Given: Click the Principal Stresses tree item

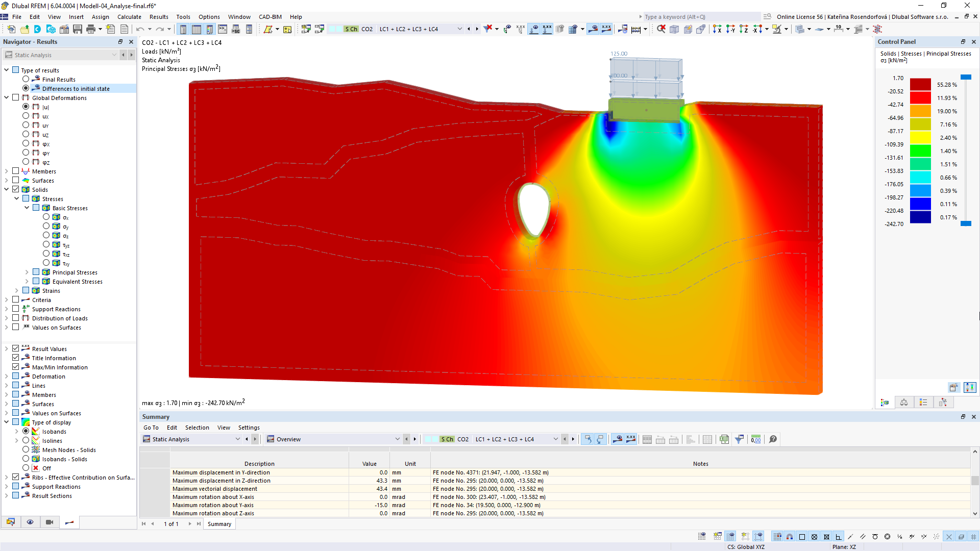Looking at the screenshot, I should pyautogui.click(x=75, y=272).
